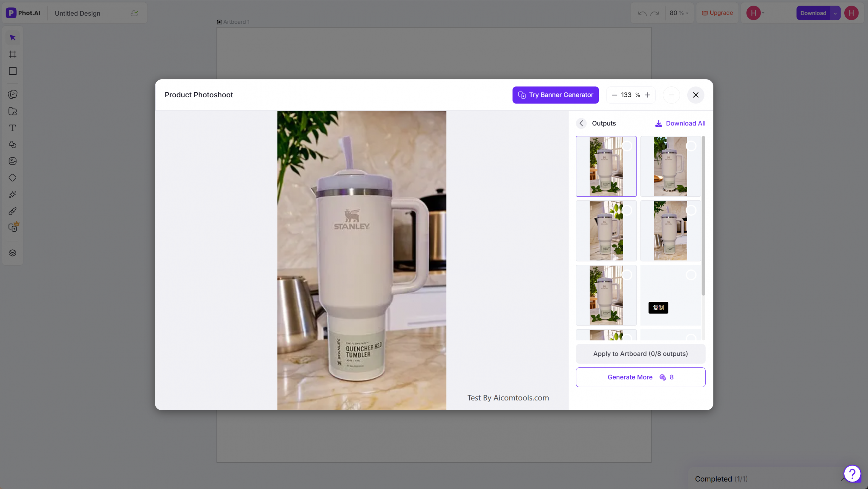Screen dimensions: 868x489
Task: Open the third output thumbnail
Action: pyautogui.click(x=606, y=231)
